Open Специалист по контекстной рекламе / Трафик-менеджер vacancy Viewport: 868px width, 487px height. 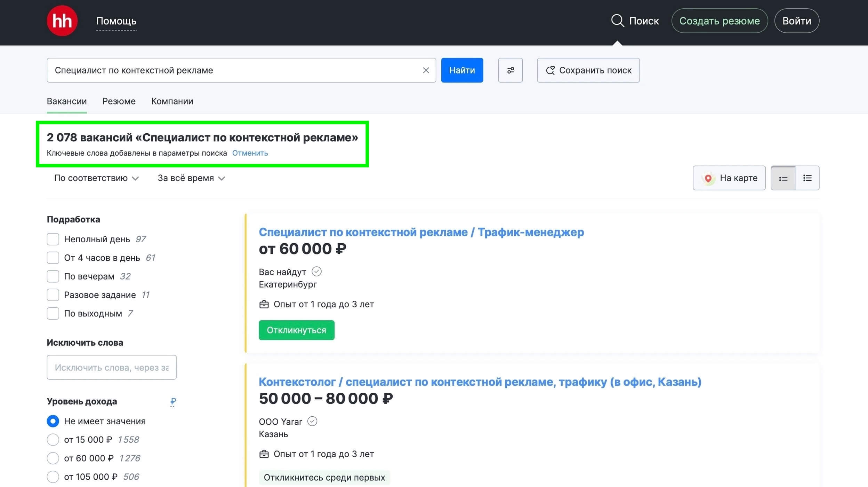point(421,232)
